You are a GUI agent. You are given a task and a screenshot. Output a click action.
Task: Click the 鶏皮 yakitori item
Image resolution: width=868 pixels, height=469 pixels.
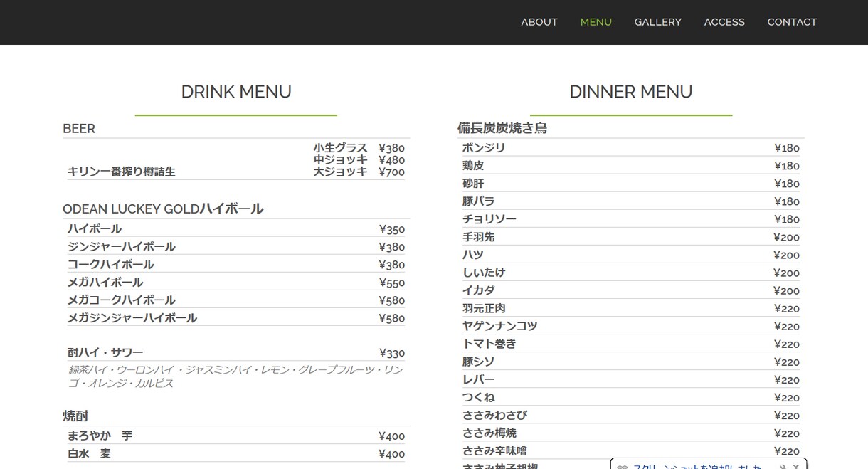click(x=473, y=166)
